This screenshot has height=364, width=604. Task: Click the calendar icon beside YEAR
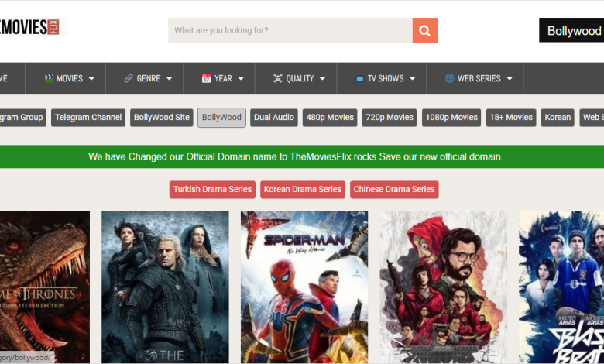[x=207, y=78]
